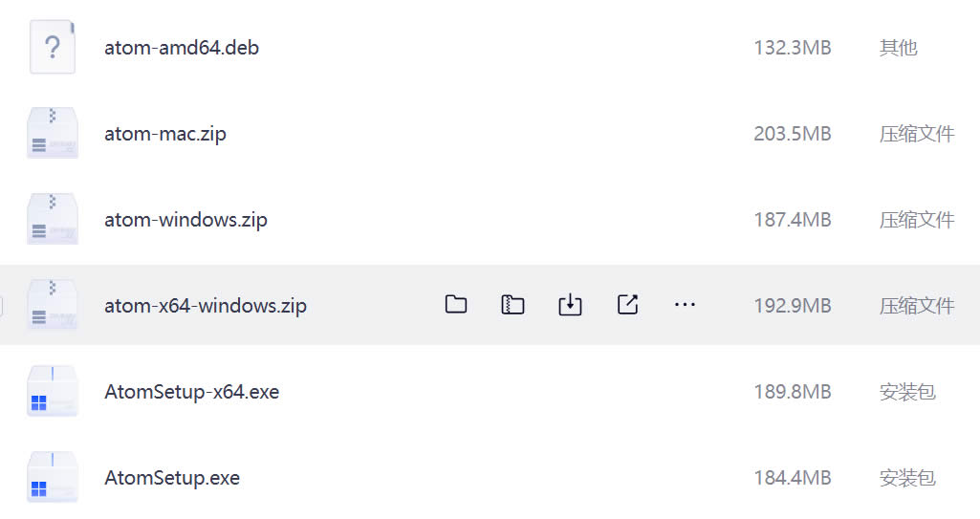The height and width of the screenshot is (519, 980).
Task: Click the zip archive icon of atom-mac.zip
Action: coord(53,133)
